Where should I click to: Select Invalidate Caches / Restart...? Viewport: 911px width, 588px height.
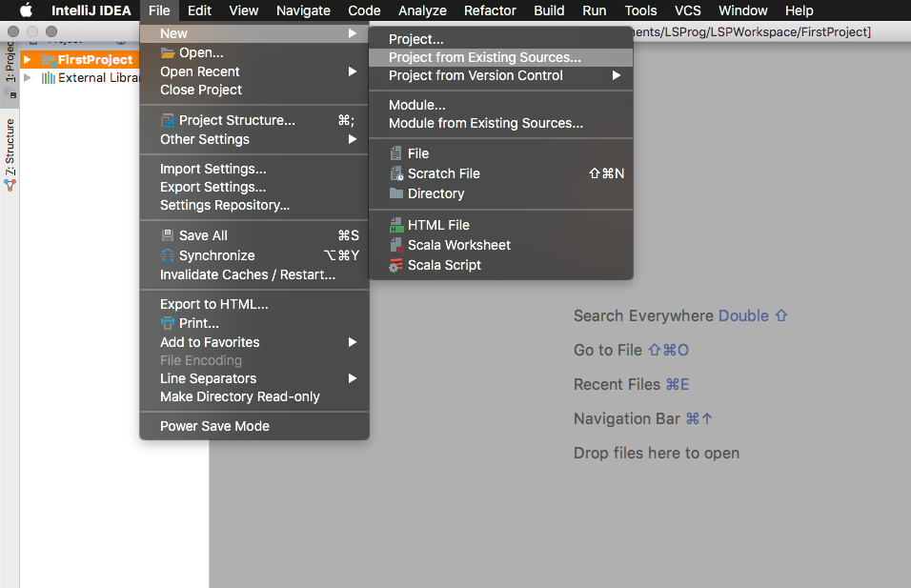(x=254, y=274)
